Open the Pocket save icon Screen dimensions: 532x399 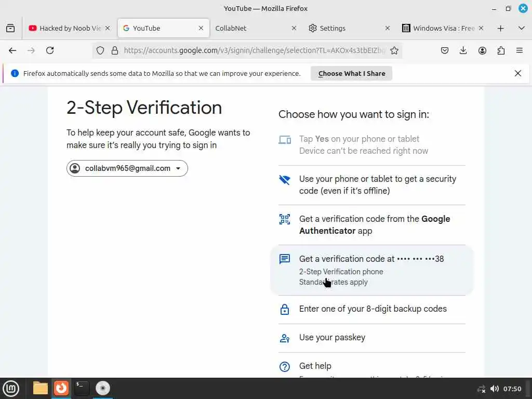pyautogui.click(x=445, y=50)
